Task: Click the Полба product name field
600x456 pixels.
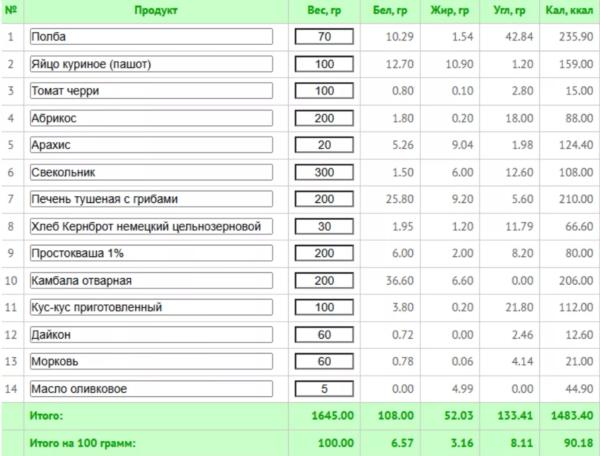Action: (151, 37)
